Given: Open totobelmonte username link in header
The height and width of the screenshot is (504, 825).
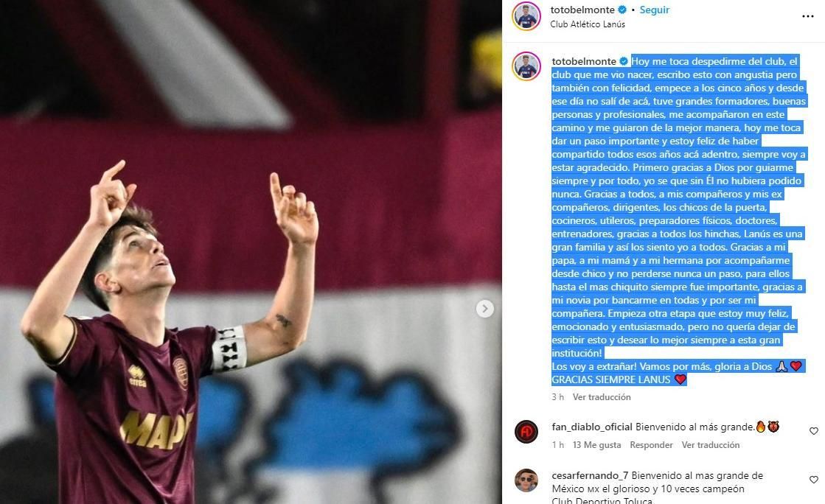Looking at the screenshot, I should coord(582,10).
